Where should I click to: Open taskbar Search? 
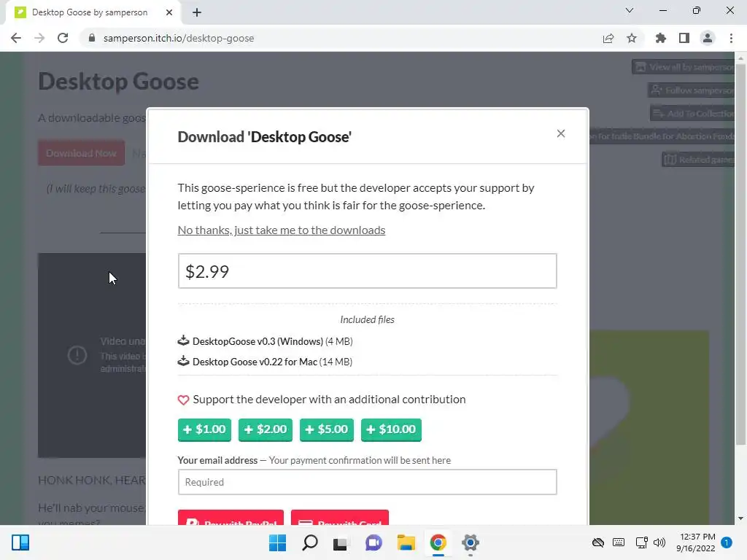point(309,542)
